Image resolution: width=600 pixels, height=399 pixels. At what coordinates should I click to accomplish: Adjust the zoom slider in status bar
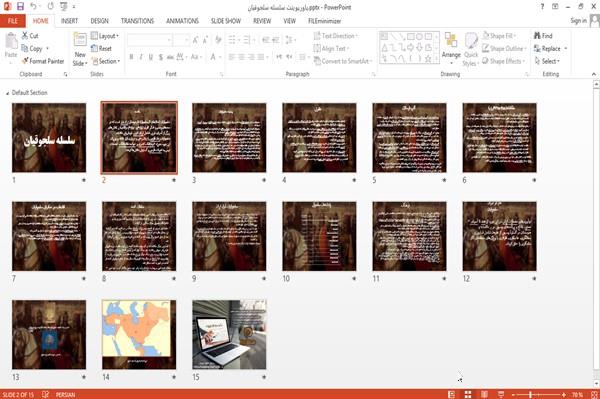(530, 394)
